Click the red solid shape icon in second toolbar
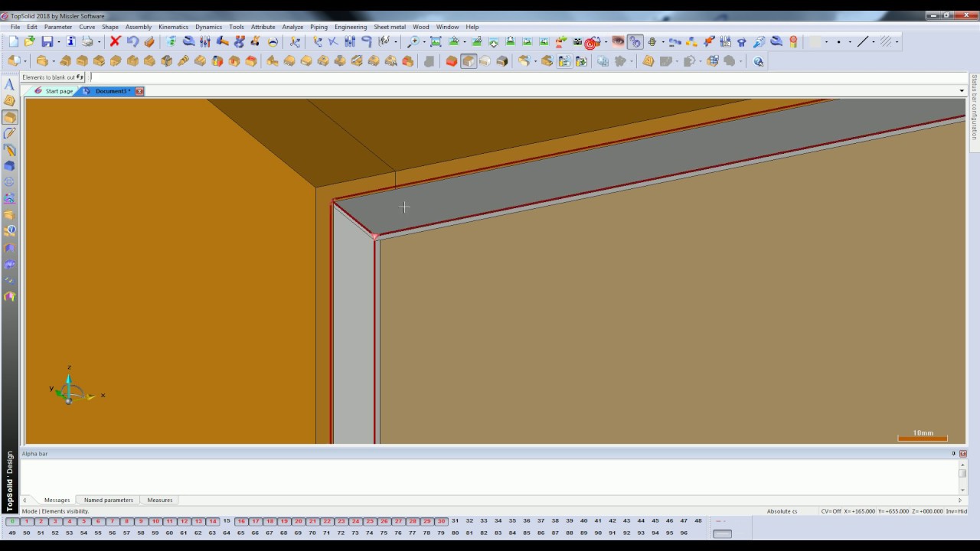Screen dimensions: 980x551 [x=452, y=61]
